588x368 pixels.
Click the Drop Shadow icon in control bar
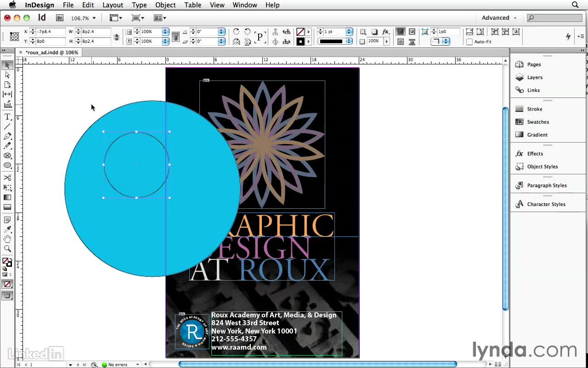[x=374, y=32]
